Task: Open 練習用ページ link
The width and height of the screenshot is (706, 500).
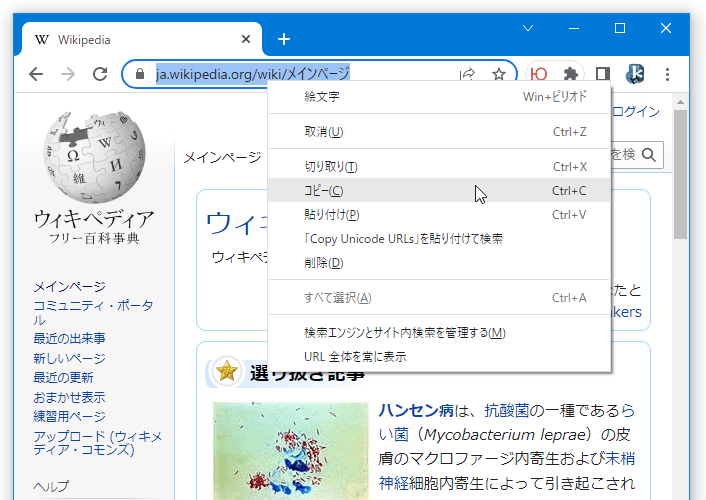Action: 69,416
